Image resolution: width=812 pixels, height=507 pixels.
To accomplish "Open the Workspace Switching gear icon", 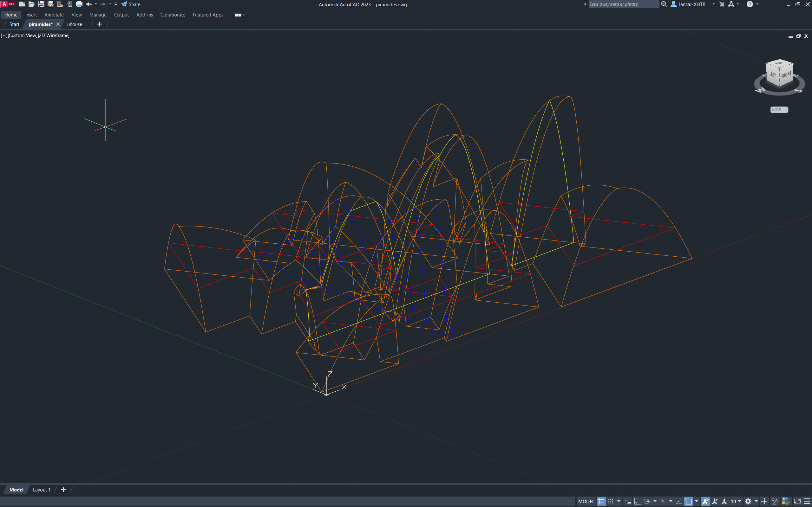I will tap(748, 501).
